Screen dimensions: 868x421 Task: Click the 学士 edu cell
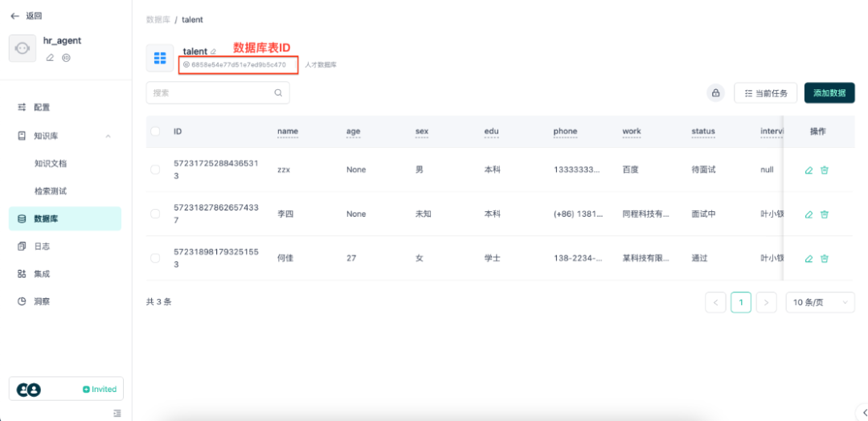tap(492, 258)
